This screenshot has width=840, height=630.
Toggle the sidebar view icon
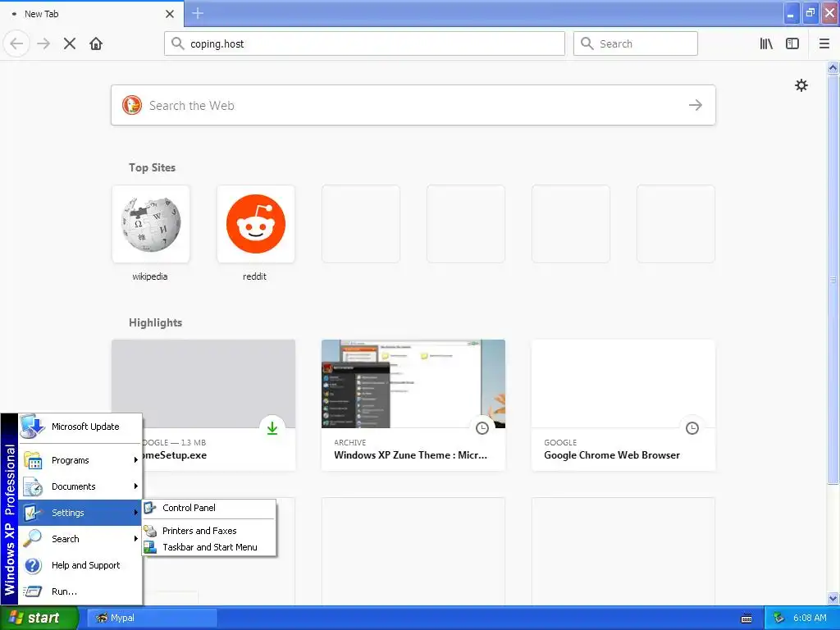click(792, 43)
